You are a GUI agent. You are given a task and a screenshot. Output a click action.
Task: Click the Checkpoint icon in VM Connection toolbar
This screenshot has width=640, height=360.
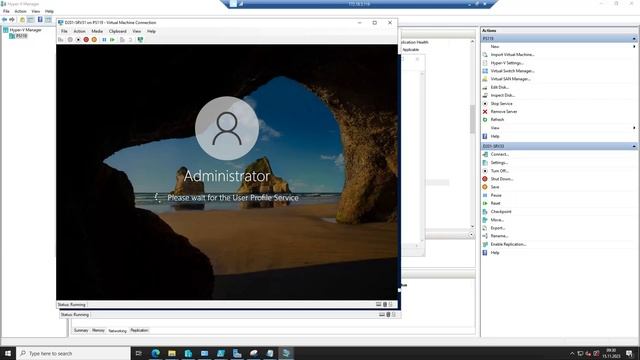click(122, 40)
